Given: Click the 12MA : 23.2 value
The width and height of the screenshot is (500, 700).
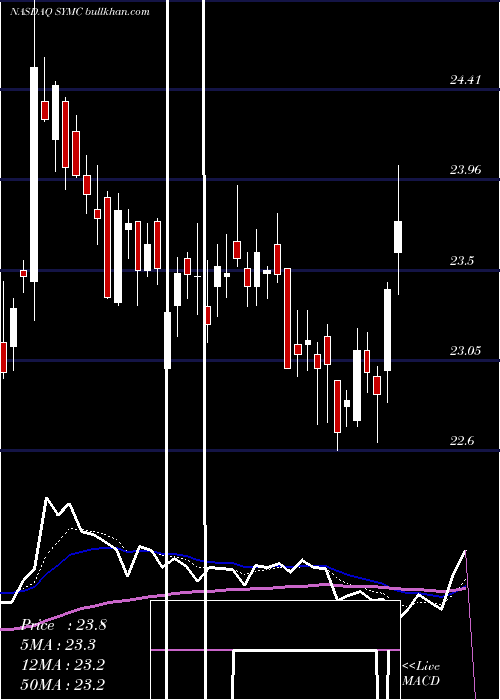Looking at the screenshot, I should 63,664.
